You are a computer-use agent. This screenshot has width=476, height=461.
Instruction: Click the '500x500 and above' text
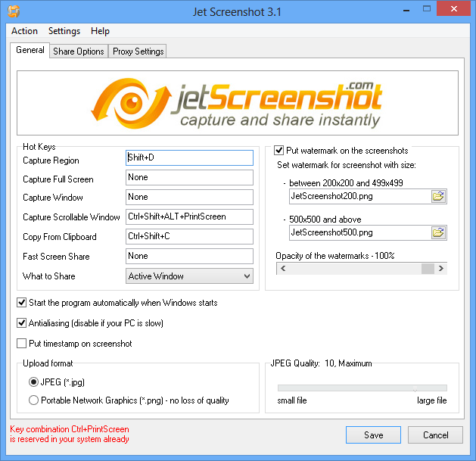[325, 220]
